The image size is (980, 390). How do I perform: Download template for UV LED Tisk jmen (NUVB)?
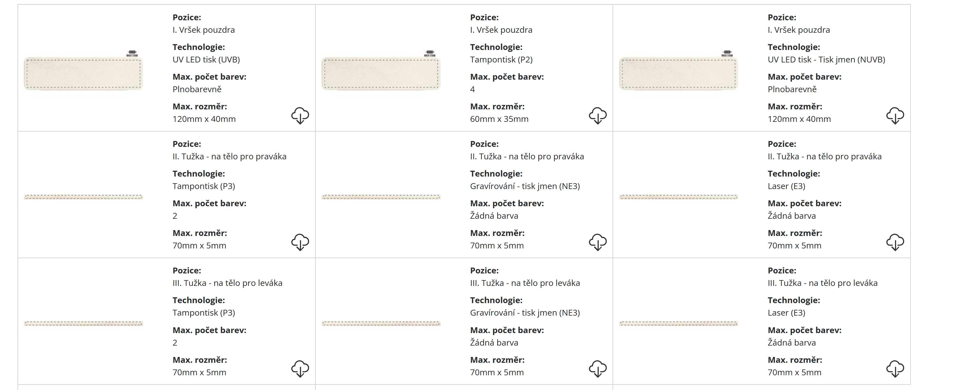[895, 115]
